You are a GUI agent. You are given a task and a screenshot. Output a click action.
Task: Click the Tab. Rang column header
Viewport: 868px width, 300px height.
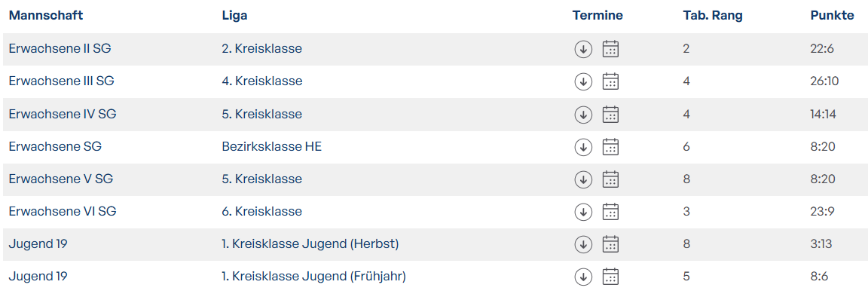[713, 16]
